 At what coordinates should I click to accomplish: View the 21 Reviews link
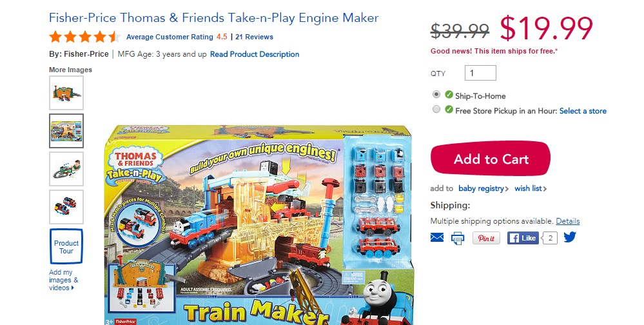254,37
